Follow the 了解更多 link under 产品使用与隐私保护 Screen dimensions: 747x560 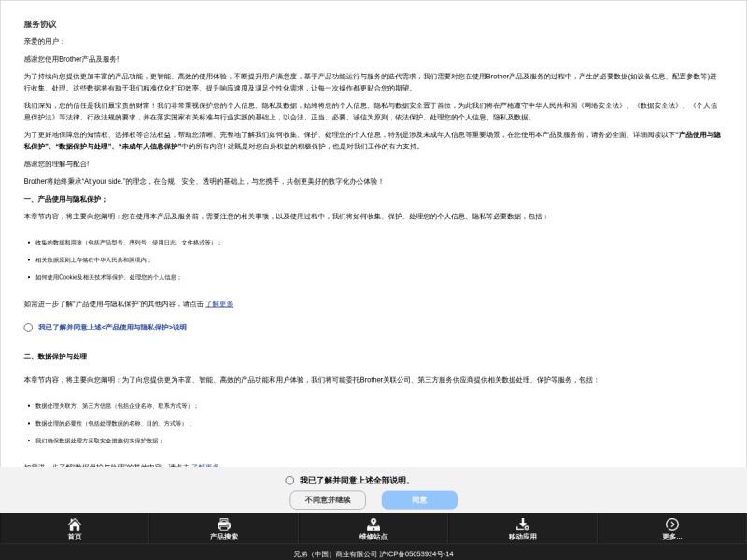click(219, 304)
